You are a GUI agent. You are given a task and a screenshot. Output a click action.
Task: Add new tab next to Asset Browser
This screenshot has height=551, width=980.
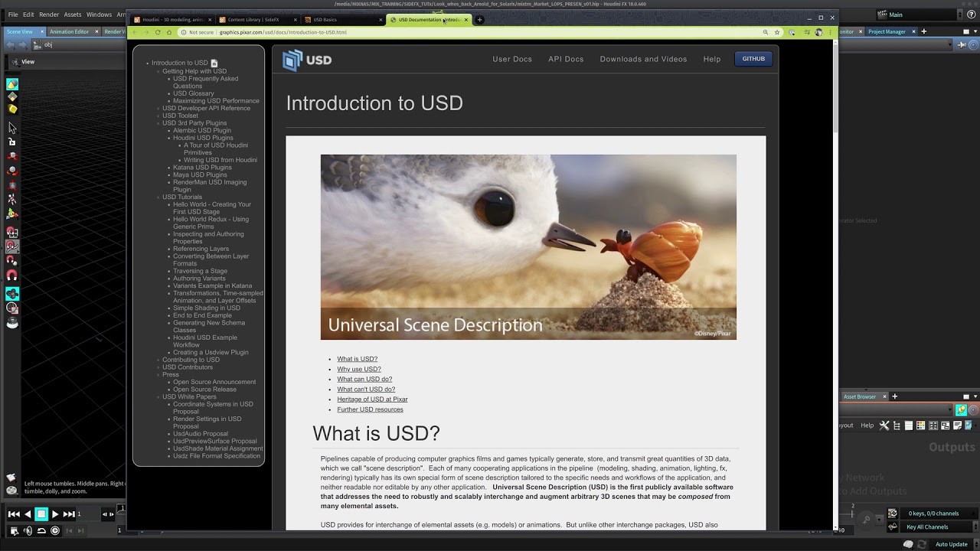point(894,396)
